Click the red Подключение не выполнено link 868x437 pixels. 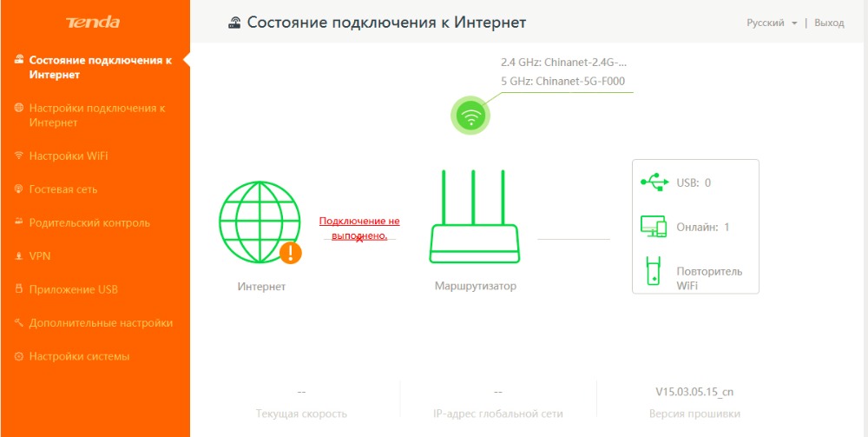tap(359, 228)
